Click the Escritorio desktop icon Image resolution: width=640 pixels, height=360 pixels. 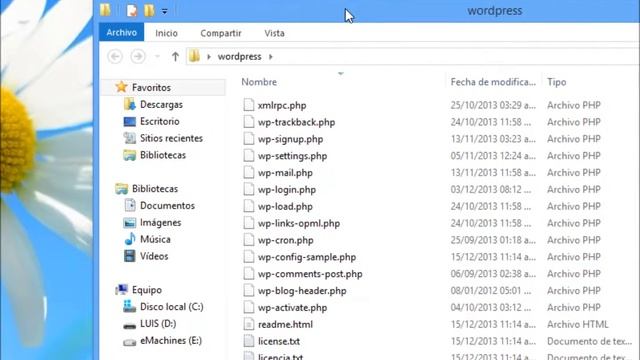129,121
